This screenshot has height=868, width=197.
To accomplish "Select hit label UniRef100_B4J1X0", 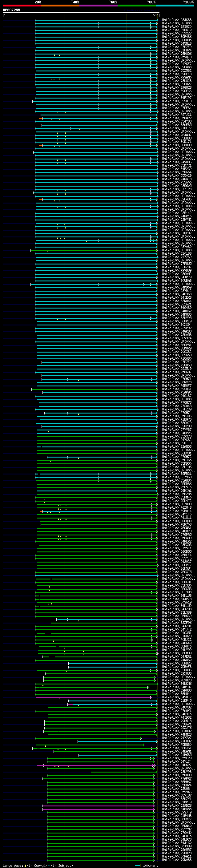I will click(x=177, y=843).
